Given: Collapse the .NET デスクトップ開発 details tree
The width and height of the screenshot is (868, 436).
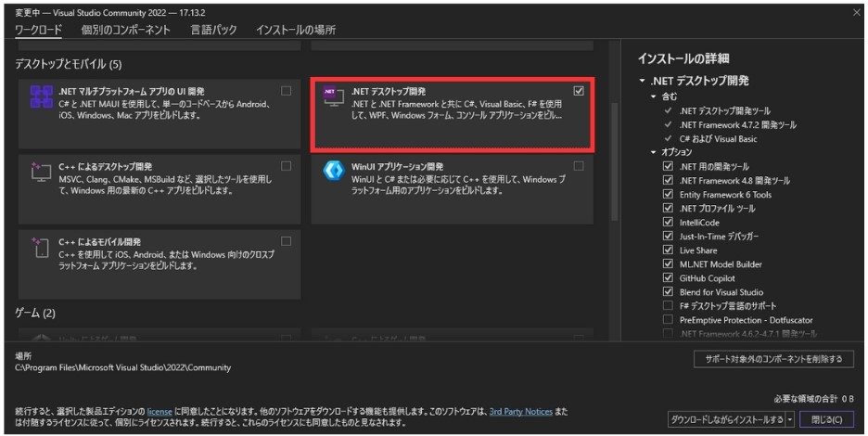Looking at the screenshot, I should click(x=642, y=81).
